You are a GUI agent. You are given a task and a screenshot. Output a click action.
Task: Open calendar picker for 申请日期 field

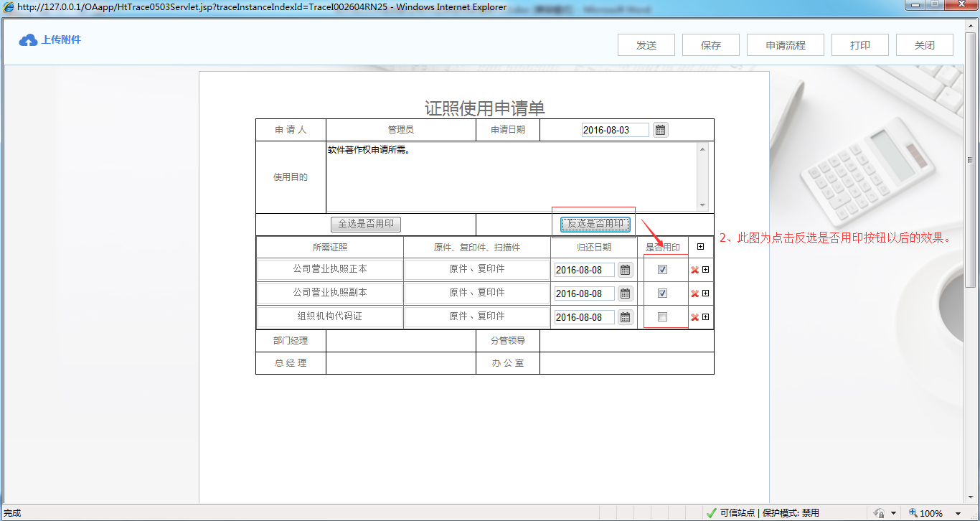(659, 129)
